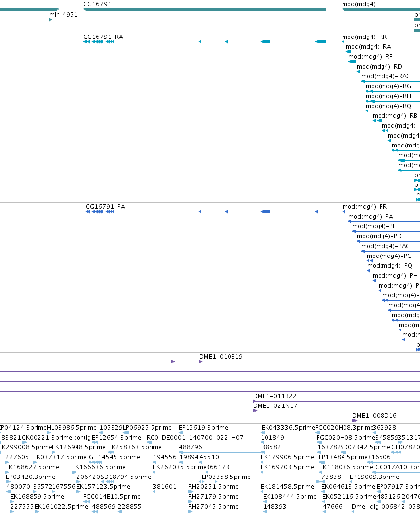Viewport: 420px width, 514px height.
Task: Open EST GH14545.5prime
Action: [x=115, y=457]
